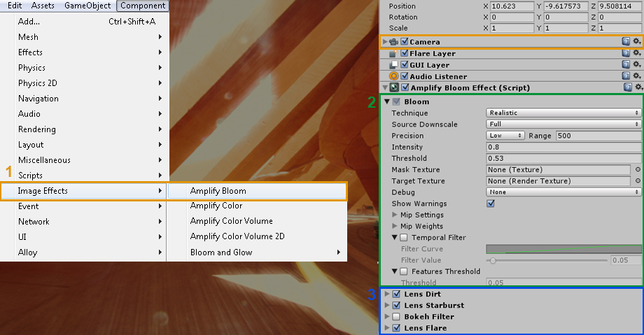Enable the Features Threshold checkbox
Image resolution: width=644 pixels, height=335 pixels.
404,271
